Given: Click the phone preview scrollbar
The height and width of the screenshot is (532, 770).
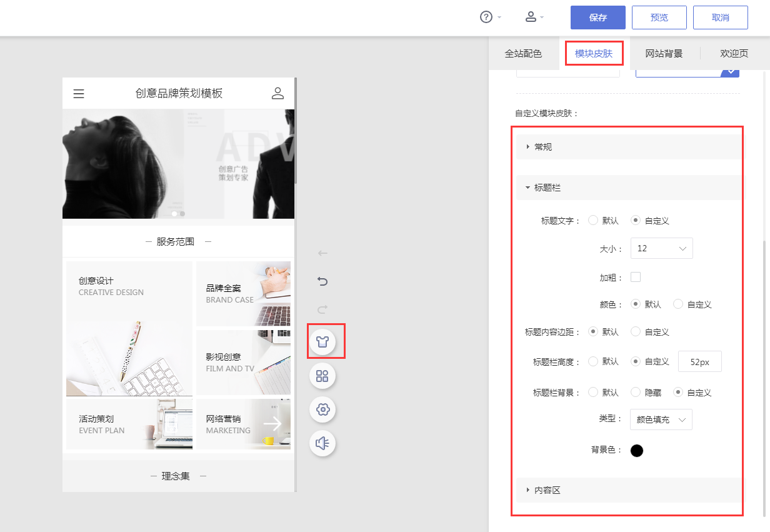Looking at the screenshot, I should tap(296, 131).
